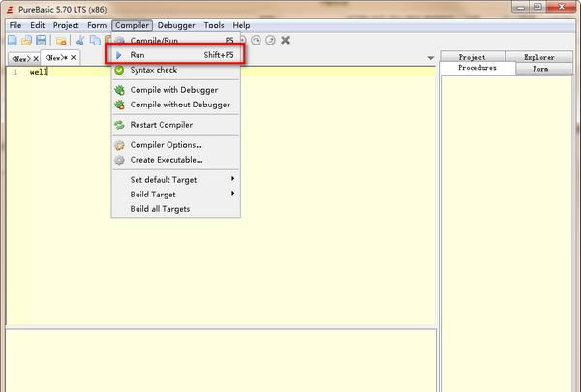The width and height of the screenshot is (581, 392).
Task: Click the New file toolbar icon
Action: [13, 40]
